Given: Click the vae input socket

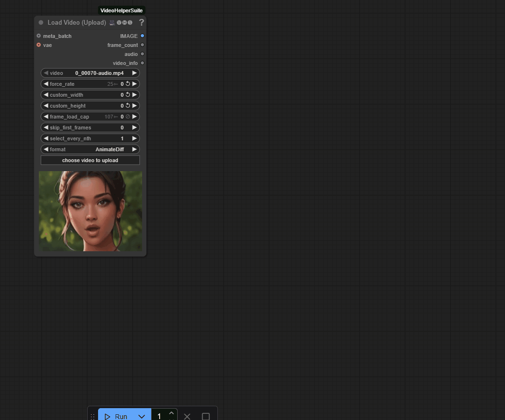Looking at the screenshot, I should (39, 45).
